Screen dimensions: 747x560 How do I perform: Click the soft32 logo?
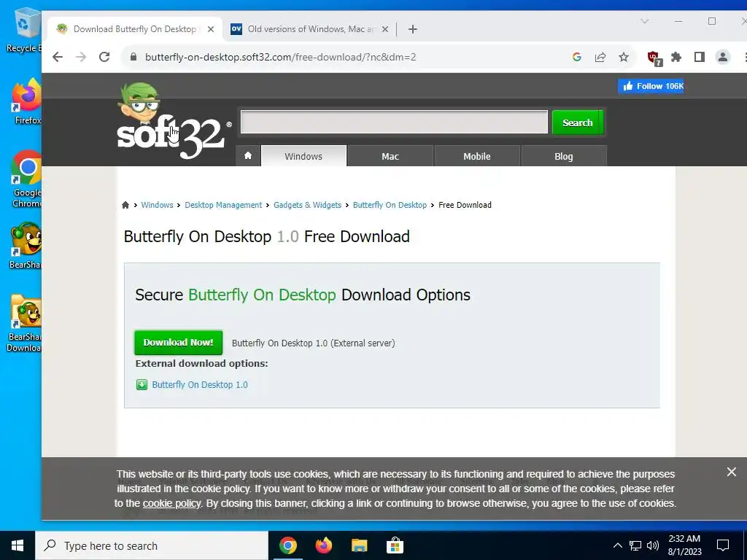coord(174,121)
